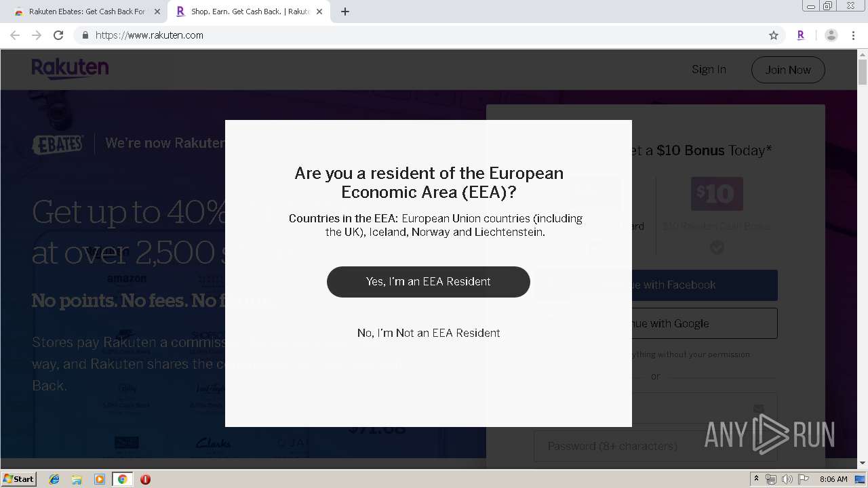Close the 'Shop. Earn.' tab
Viewport: 868px width, 488px height.
(x=319, y=12)
